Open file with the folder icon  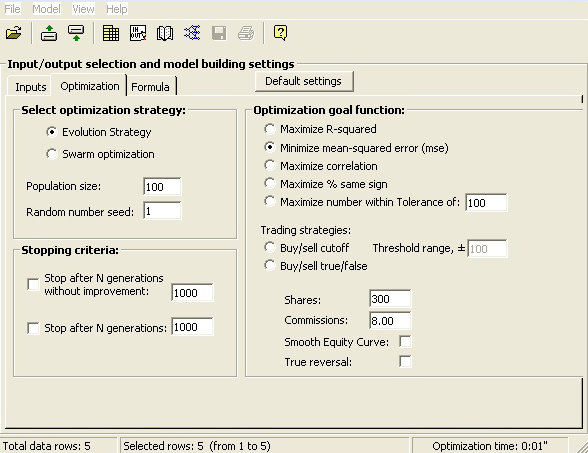(14, 33)
